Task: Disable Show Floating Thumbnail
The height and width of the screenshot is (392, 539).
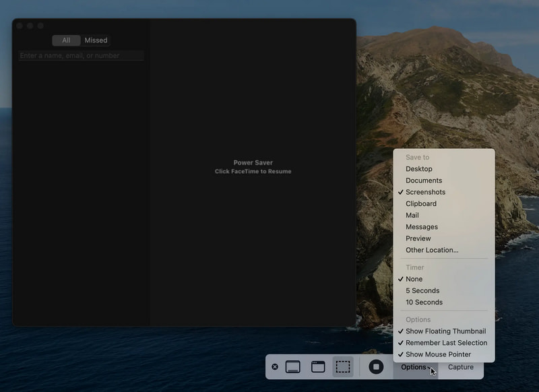Action: tap(445, 331)
